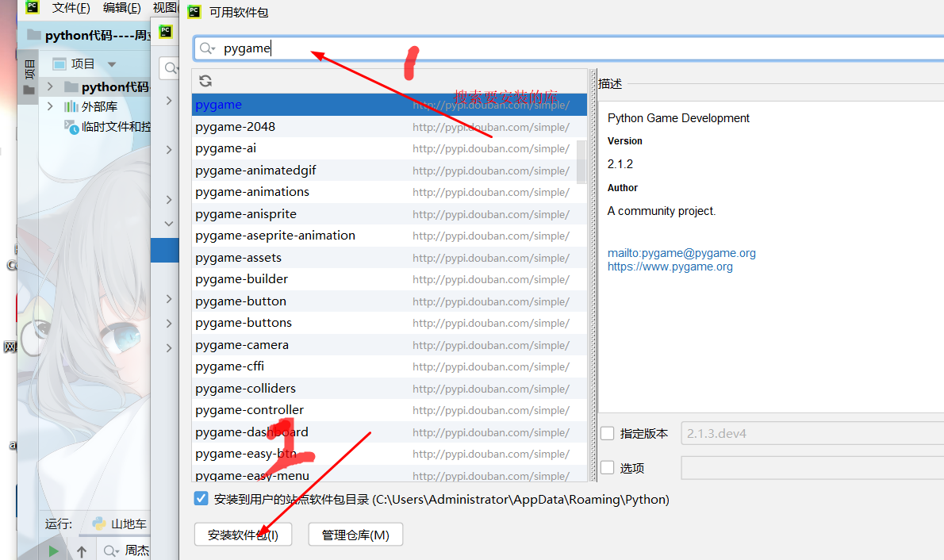The height and width of the screenshot is (560, 944).
Task: Click the 安装软件包(I) button
Action: pos(244,535)
